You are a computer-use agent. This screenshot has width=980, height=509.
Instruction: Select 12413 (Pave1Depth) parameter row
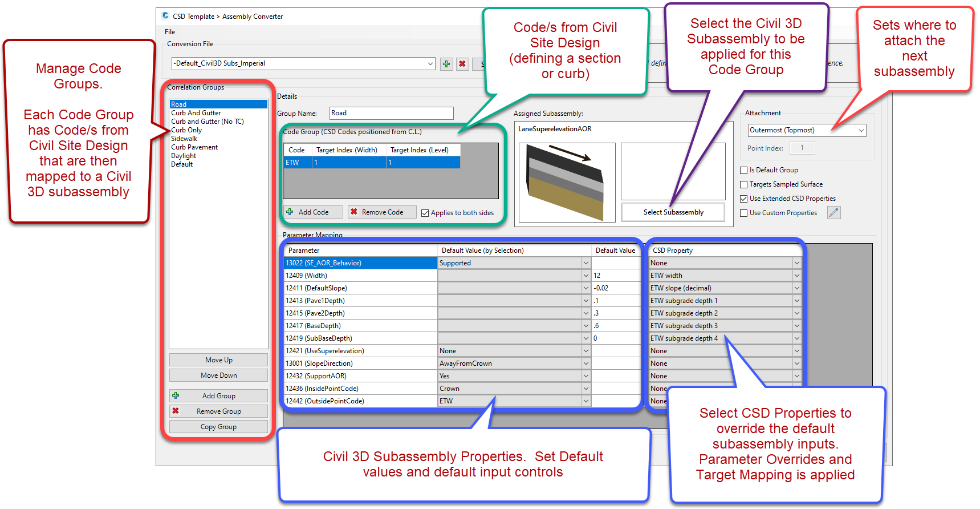(x=360, y=301)
